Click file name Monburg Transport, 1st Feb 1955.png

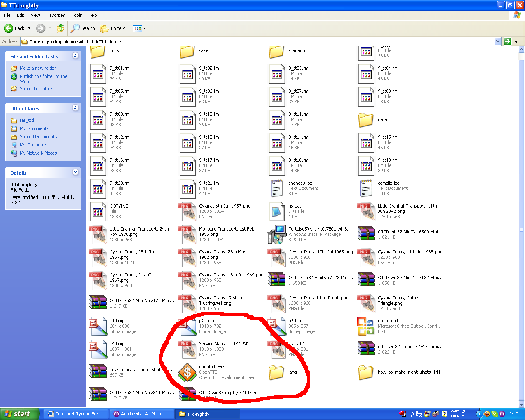[x=226, y=232]
